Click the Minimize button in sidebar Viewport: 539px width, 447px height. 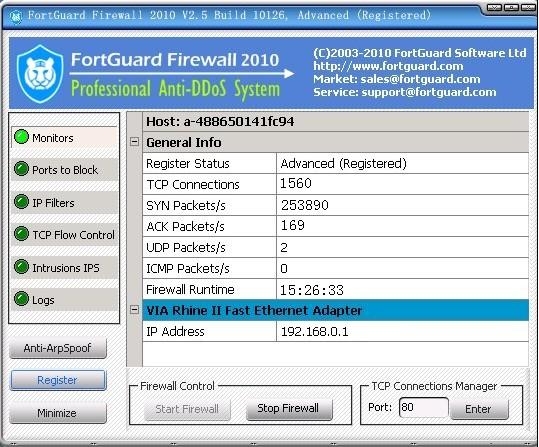58,413
